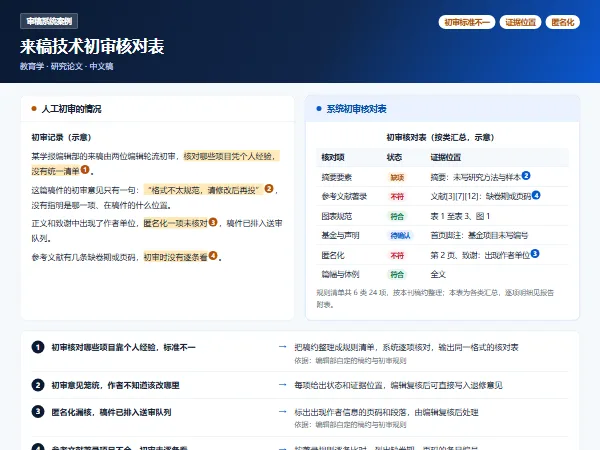Click evidence text 表 1 至表 3、图 1
Image resolution: width=600 pixels, height=450 pixels.
(460, 216)
